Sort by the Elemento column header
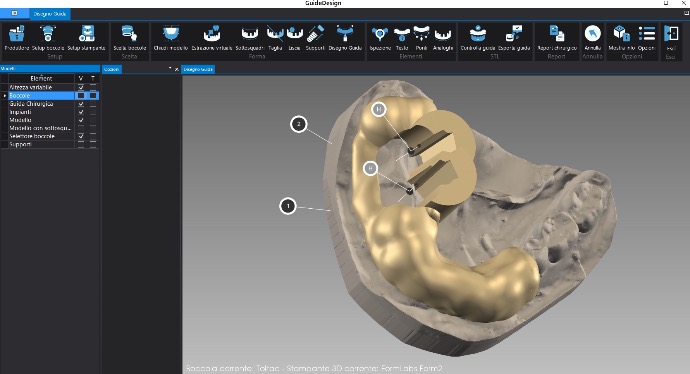The width and height of the screenshot is (690, 374). (41, 78)
